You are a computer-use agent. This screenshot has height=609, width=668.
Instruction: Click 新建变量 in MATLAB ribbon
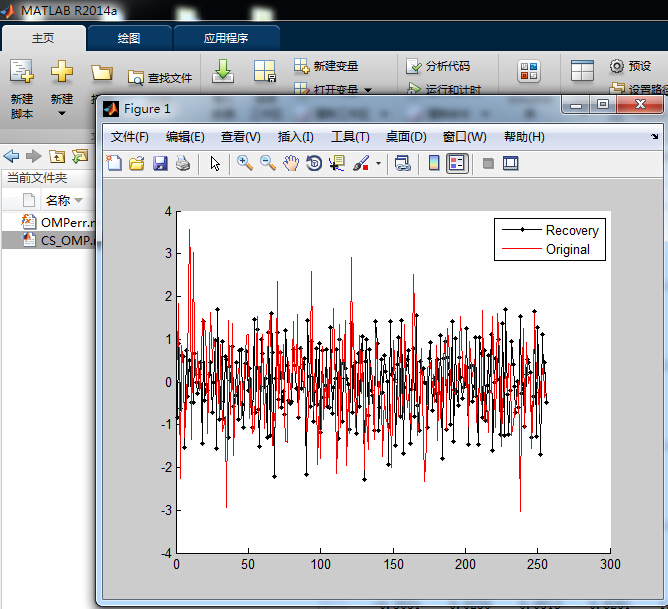326,66
